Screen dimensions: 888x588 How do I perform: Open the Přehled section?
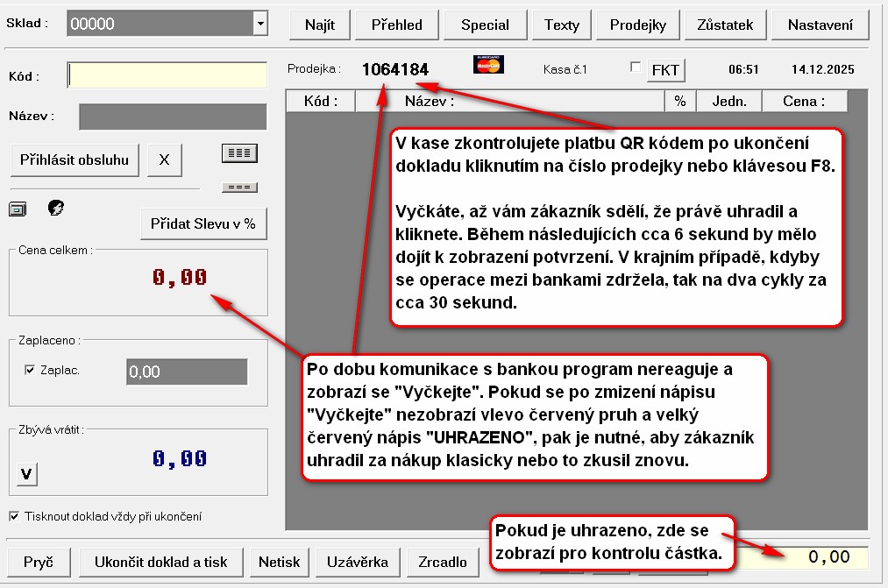point(395,25)
